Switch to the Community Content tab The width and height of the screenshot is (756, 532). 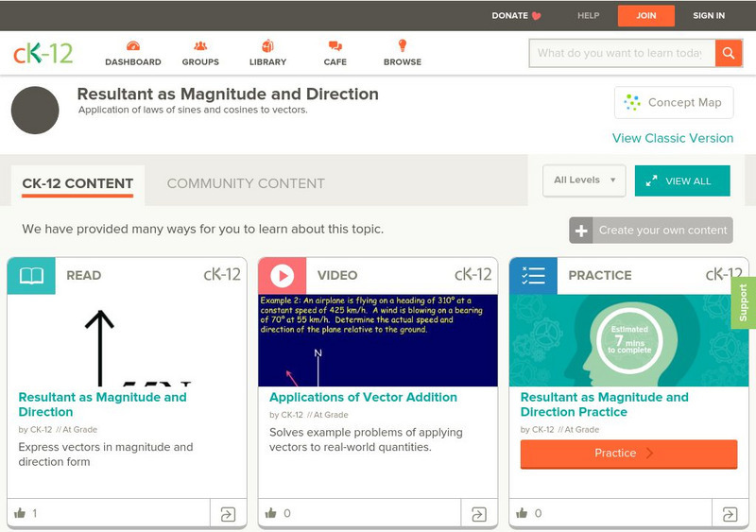pyautogui.click(x=246, y=183)
